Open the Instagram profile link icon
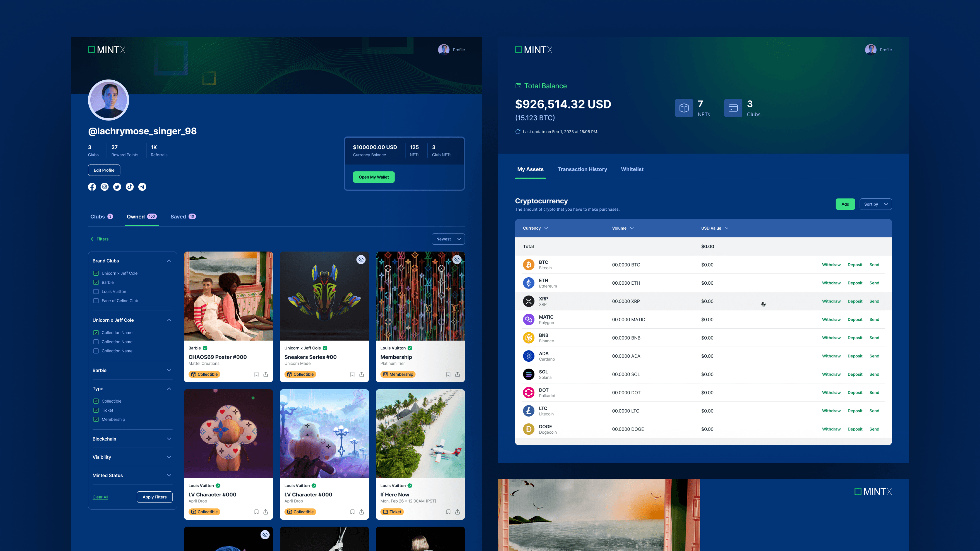 click(105, 187)
